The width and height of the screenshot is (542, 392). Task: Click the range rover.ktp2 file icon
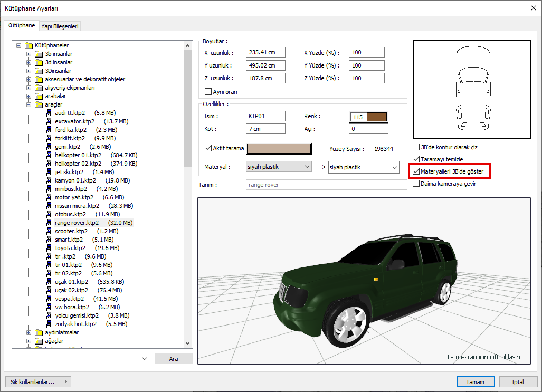[49, 223]
